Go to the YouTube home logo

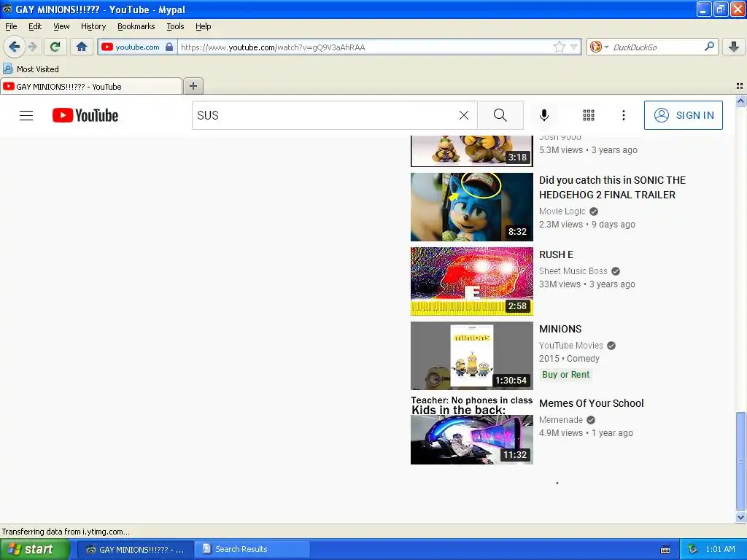[85, 115]
